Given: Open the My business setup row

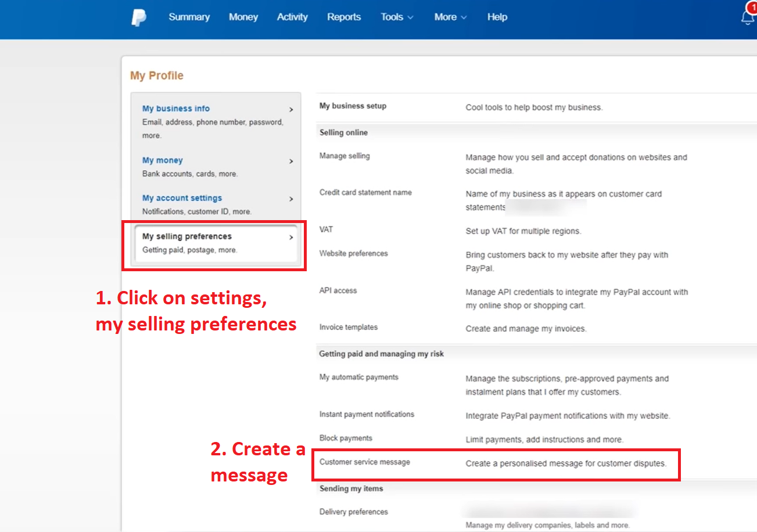Looking at the screenshot, I should tap(353, 106).
